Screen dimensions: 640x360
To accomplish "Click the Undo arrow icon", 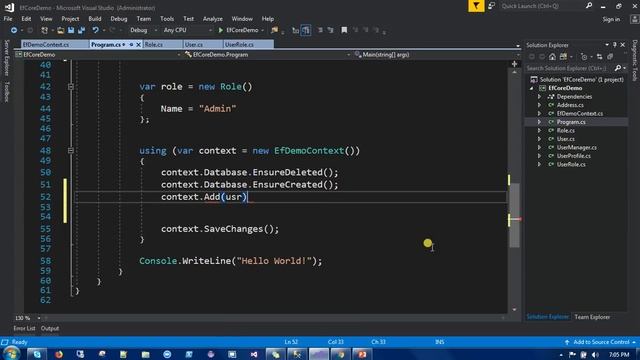I will point(95,30).
